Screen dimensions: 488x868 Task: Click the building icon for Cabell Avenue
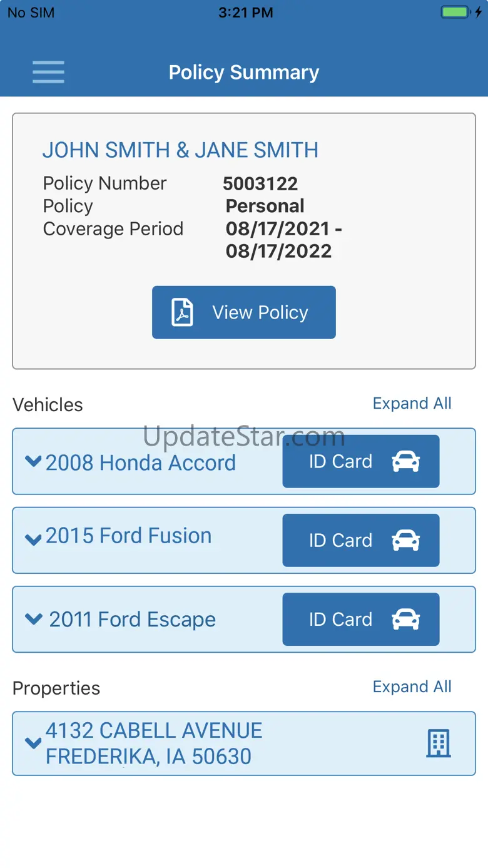point(439,743)
